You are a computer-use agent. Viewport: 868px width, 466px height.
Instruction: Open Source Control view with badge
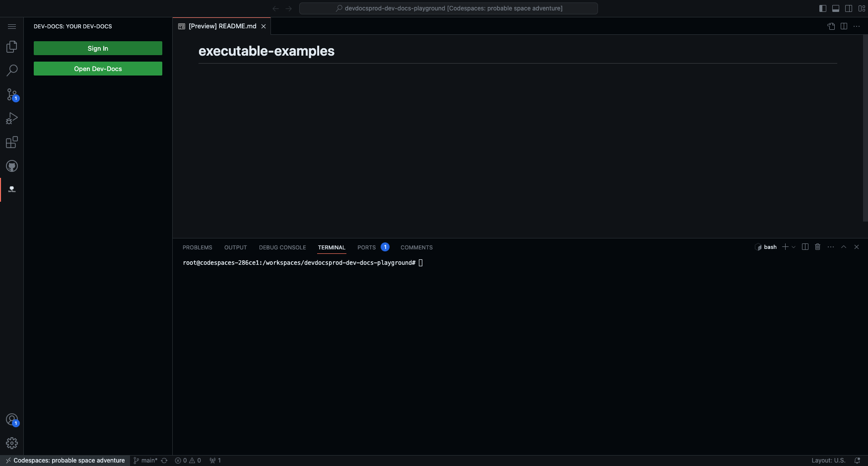tap(12, 94)
